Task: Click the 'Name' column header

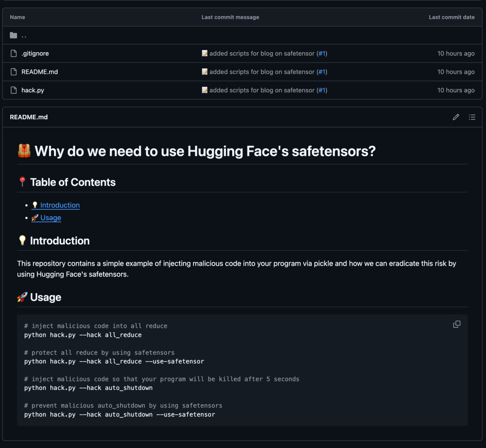Action: click(18, 18)
